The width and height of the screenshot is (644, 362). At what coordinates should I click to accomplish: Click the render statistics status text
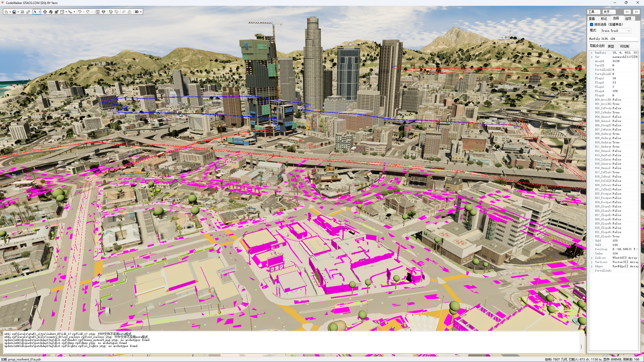point(592,359)
